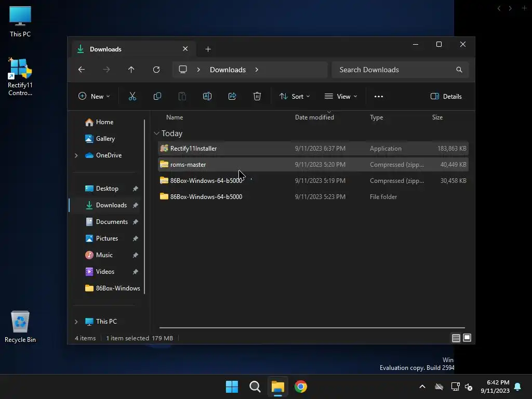532x399 pixels.
Task: Open the Sort dropdown
Action: [x=295, y=96]
